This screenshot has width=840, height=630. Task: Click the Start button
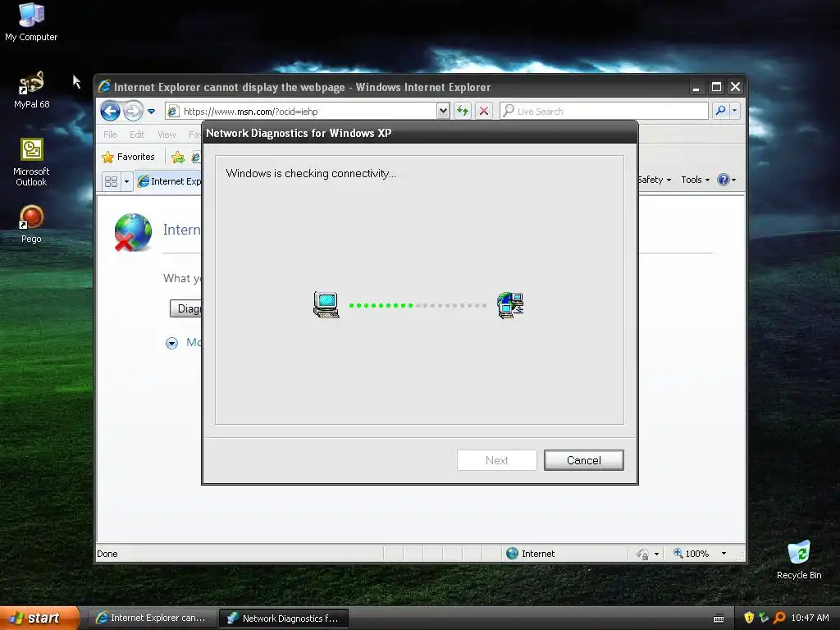tap(39, 618)
